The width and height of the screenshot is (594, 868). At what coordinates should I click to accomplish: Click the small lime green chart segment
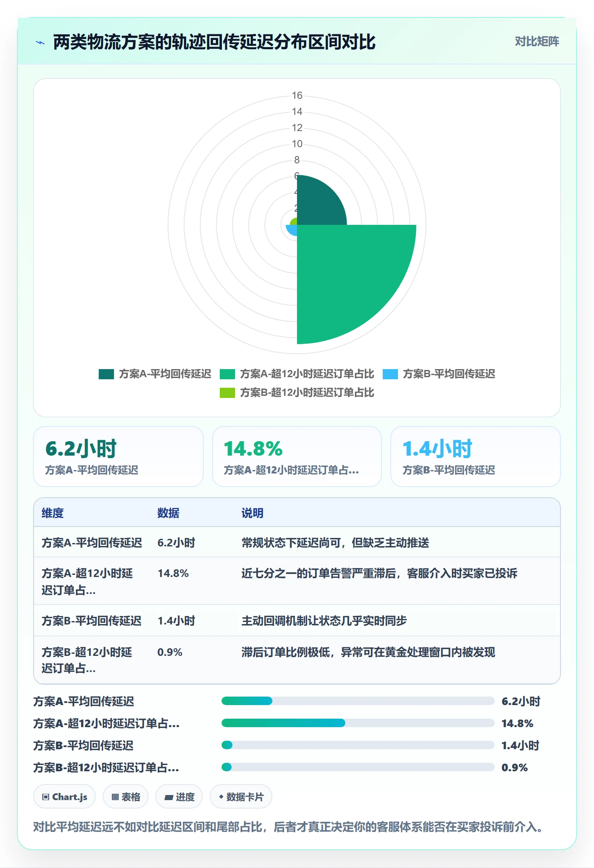(294, 221)
